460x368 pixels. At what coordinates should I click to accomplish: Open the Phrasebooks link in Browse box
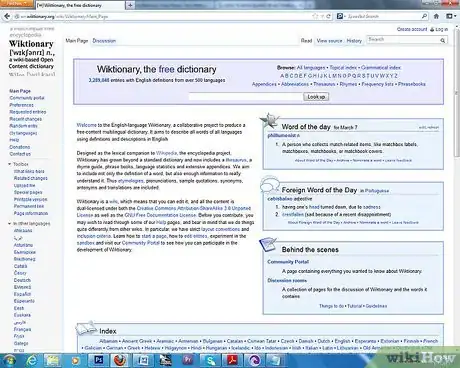pos(412,84)
